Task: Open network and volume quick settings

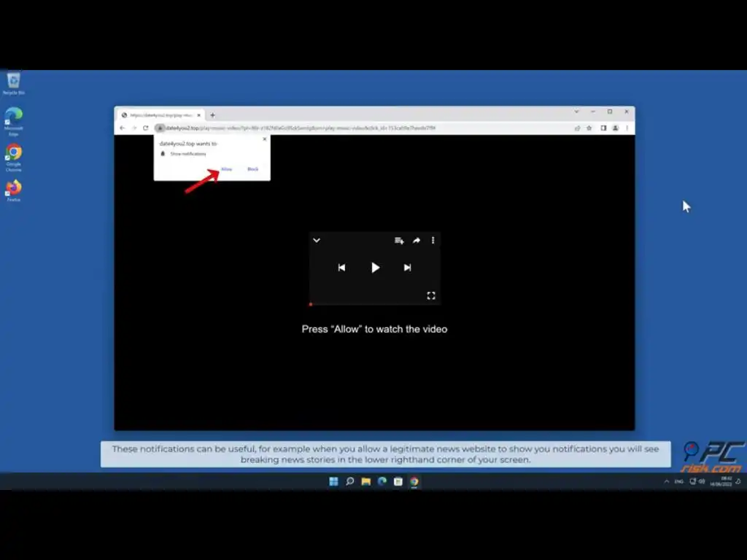Action: click(x=697, y=481)
